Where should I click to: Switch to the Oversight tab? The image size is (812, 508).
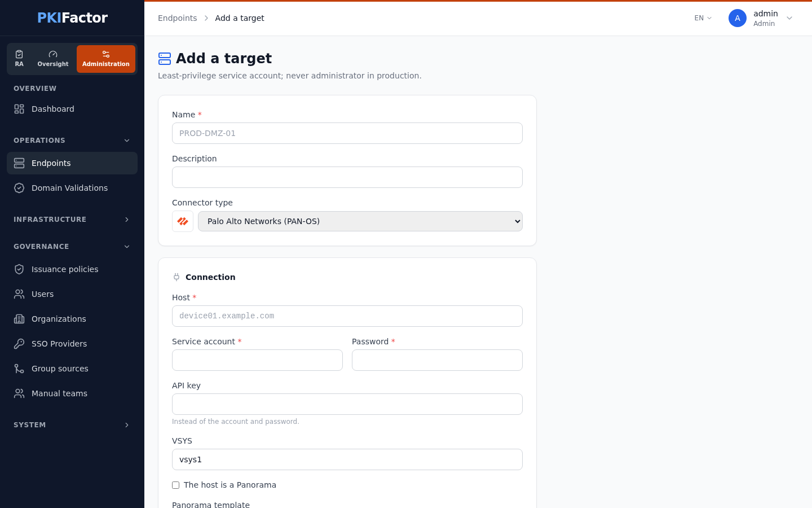(x=53, y=59)
